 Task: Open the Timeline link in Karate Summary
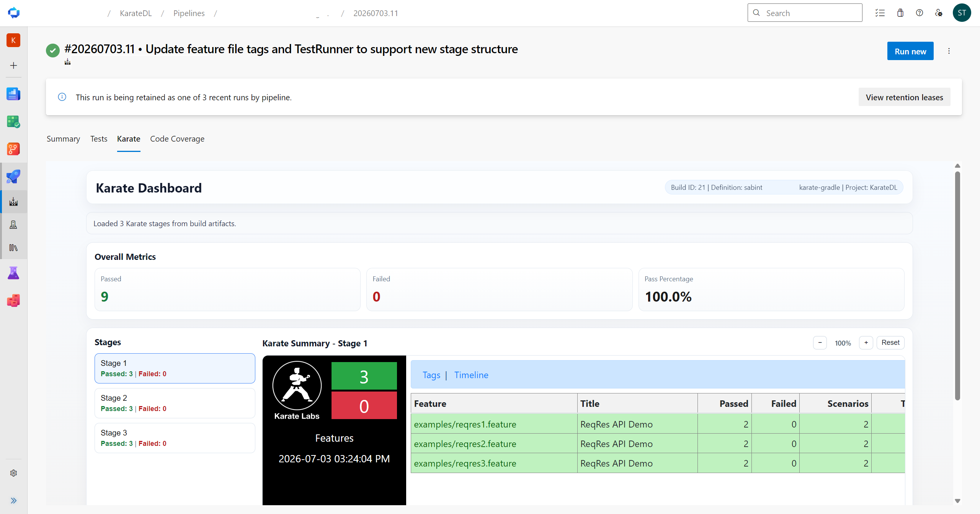tap(471, 375)
